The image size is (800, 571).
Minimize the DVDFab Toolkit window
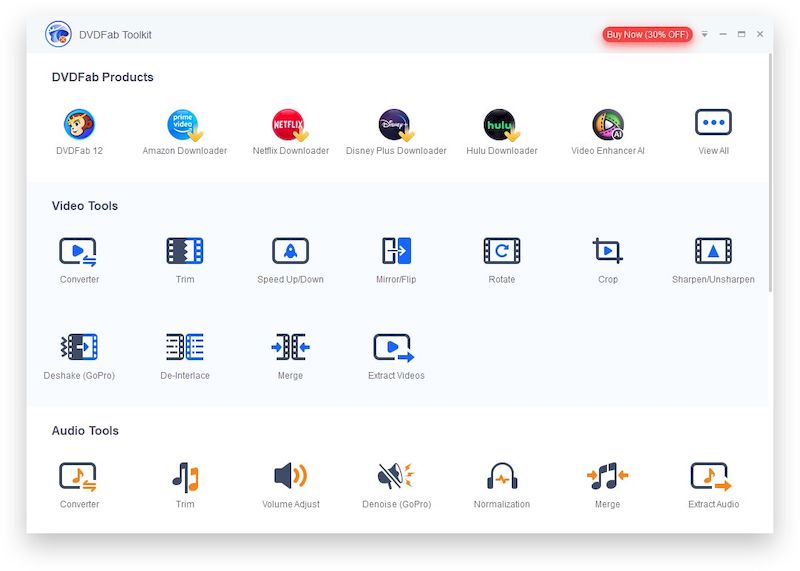[723, 34]
